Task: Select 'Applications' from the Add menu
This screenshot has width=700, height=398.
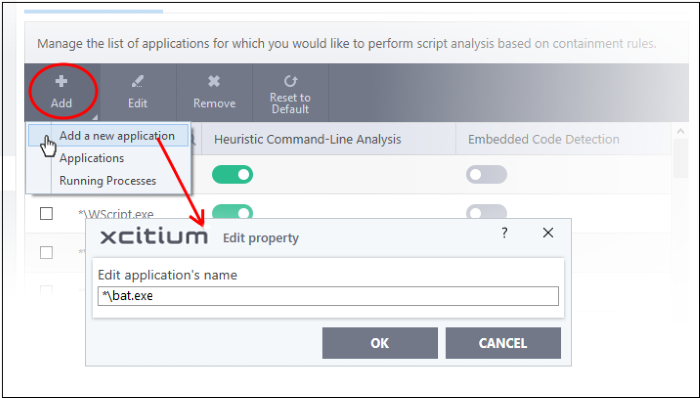Action: pyautogui.click(x=92, y=158)
